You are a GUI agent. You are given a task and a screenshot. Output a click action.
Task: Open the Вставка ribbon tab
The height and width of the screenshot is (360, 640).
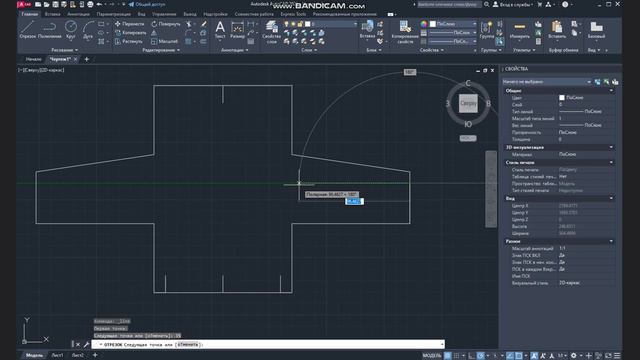coord(52,14)
